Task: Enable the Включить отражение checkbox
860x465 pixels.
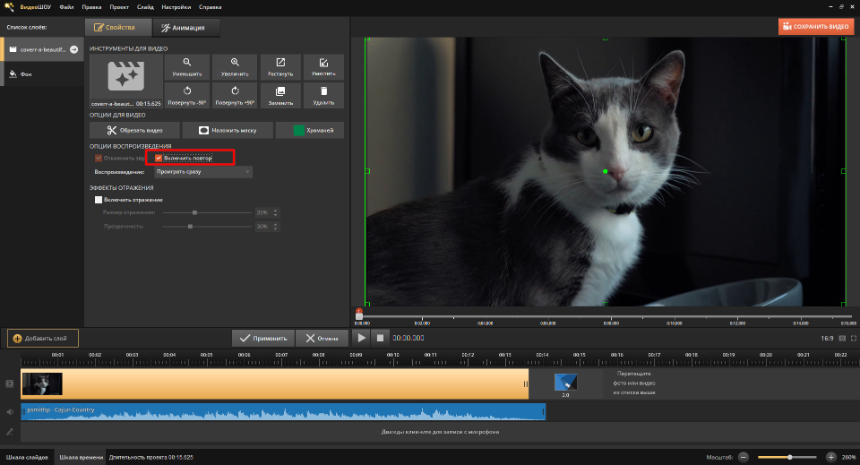Action: click(98, 199)
